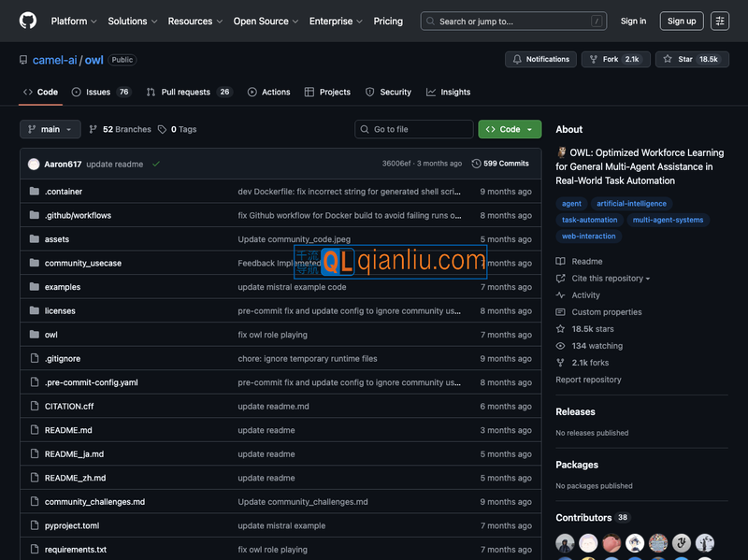Click Aaron617's avatar in latest commit
748x560 pixels.
pyautogui.click(x=34, y=164)
